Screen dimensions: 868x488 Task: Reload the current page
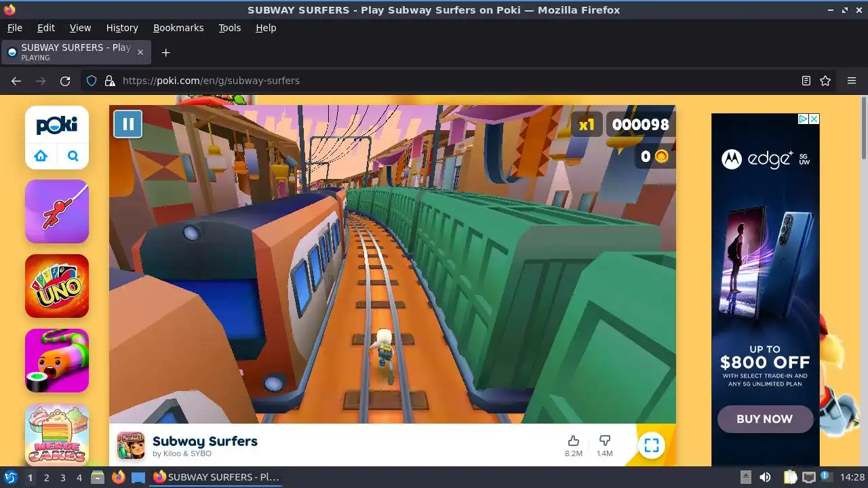click(x=65, y=81)
